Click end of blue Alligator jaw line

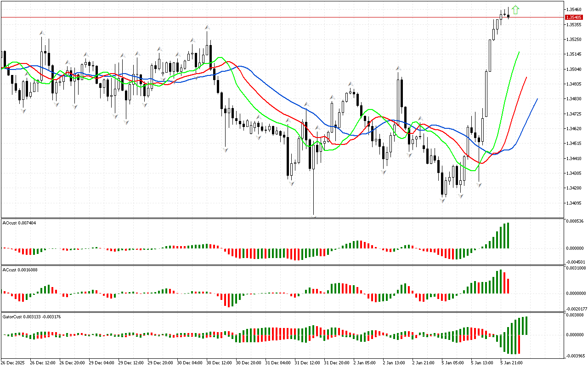537,99
